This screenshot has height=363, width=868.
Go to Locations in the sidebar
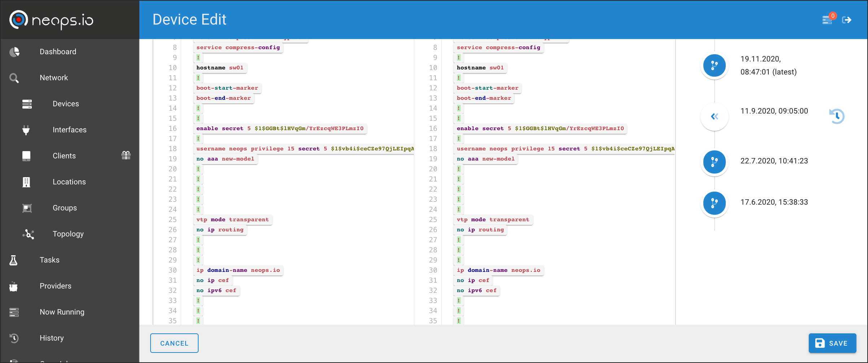(x=69, y=182)
